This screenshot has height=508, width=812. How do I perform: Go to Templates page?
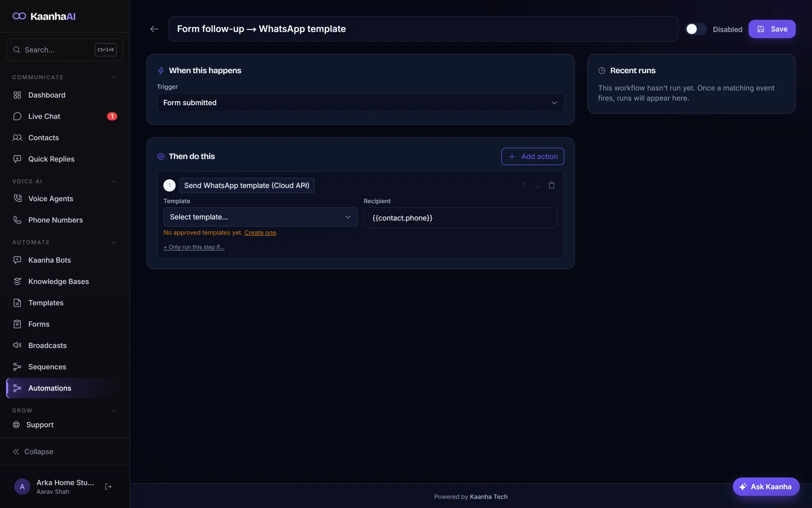click(x=64, y=303)
